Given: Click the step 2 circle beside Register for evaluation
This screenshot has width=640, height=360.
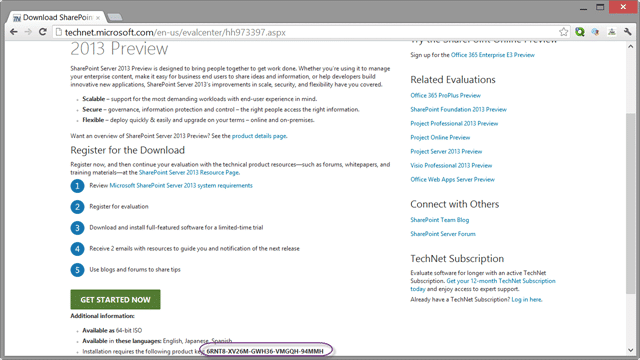Looking at the screenshot, I should (77, 207).
